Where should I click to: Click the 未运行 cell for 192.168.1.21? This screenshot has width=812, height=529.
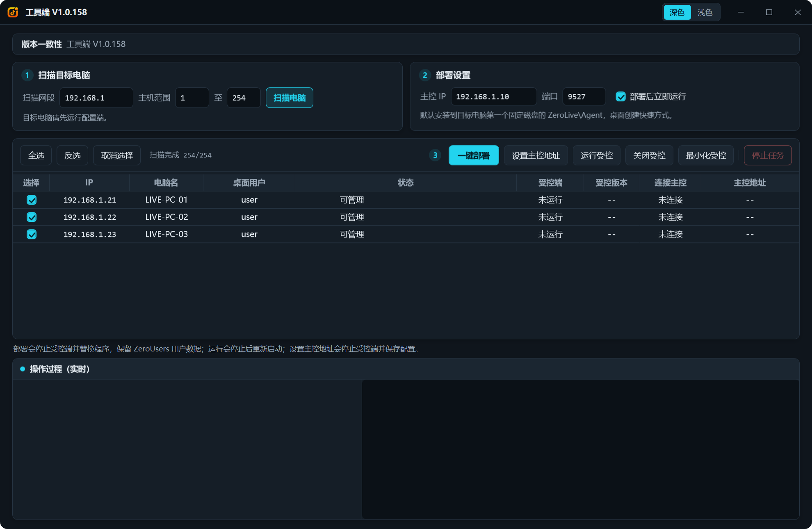pyautogui.click(x=550, y=200)
